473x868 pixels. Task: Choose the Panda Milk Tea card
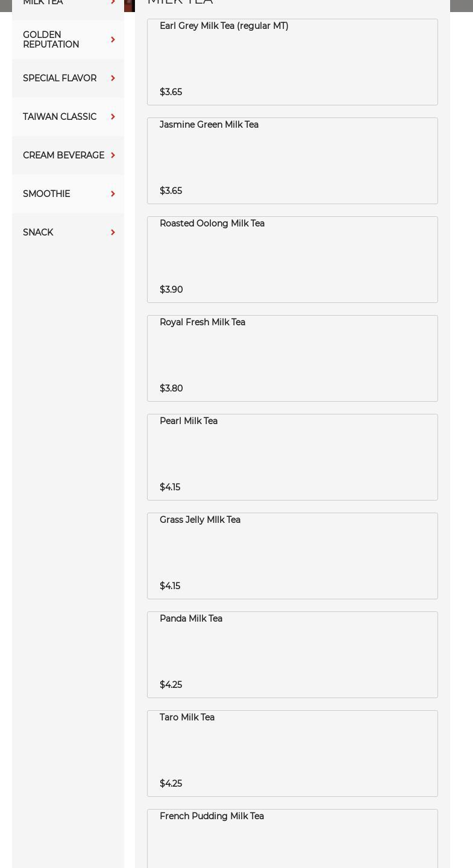click(x=292, y=655)
